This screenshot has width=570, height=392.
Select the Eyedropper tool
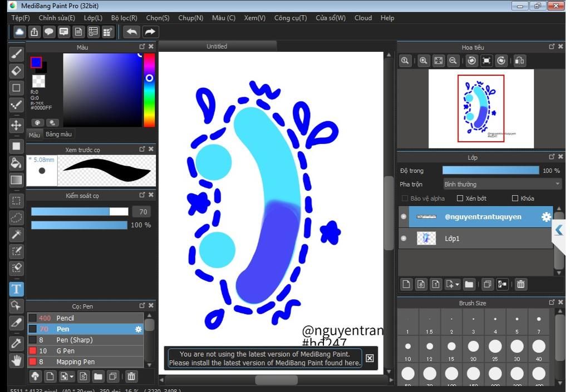16,343
